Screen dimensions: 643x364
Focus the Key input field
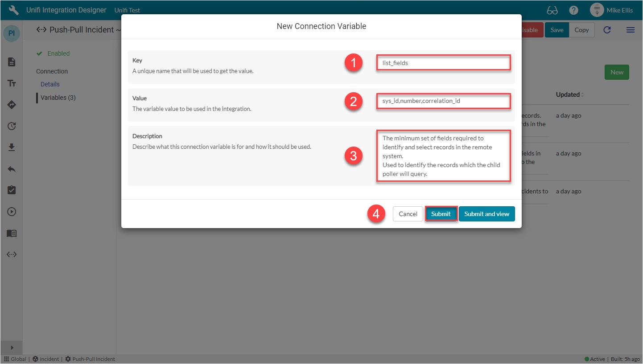point(443,63)
